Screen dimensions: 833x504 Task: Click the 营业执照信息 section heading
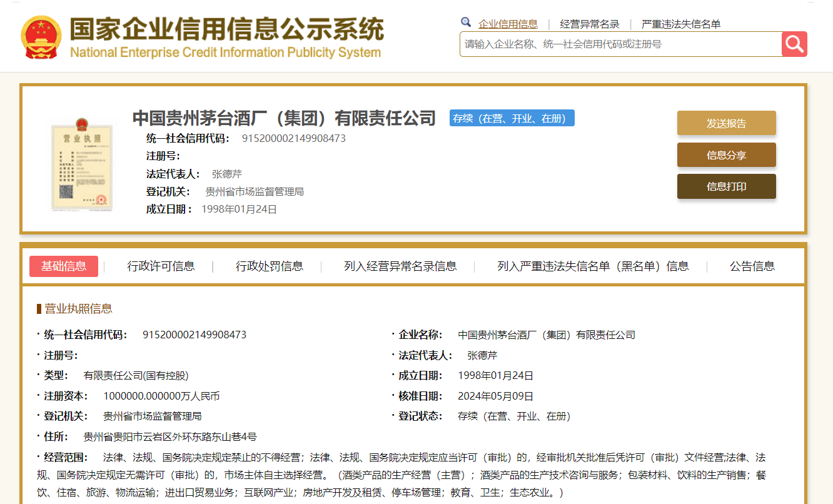click(x=78, y=308)
